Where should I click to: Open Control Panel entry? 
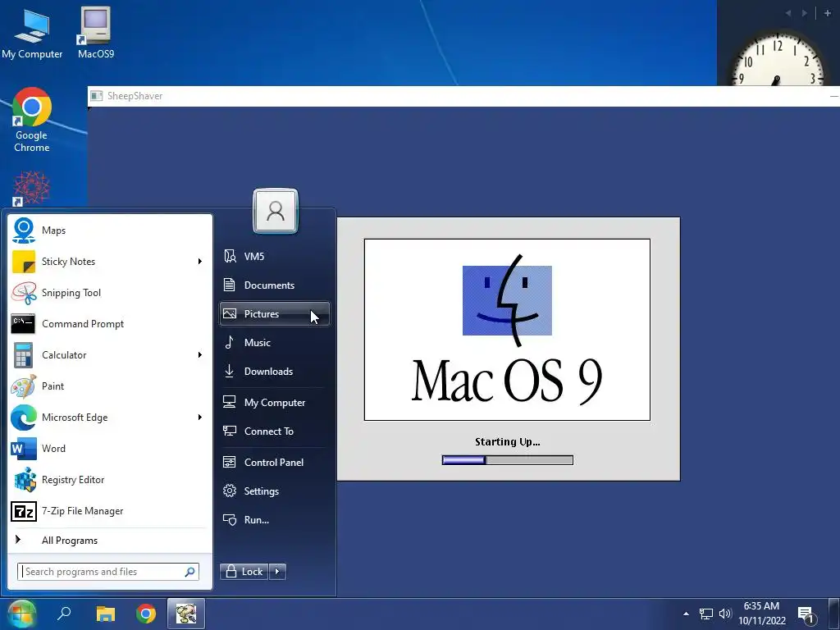pos(274,463)
